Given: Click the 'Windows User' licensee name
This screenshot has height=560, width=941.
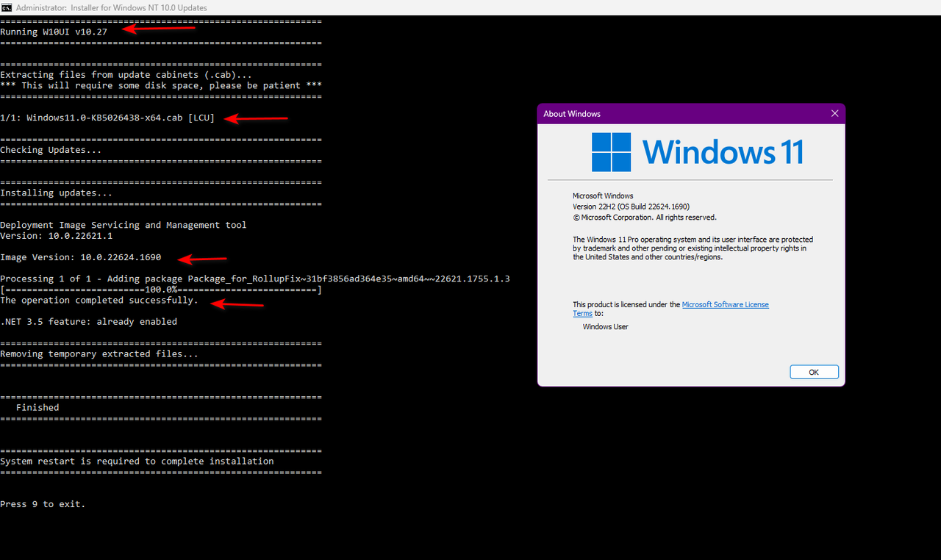Looking at the screenshot, I should (606, 326).
